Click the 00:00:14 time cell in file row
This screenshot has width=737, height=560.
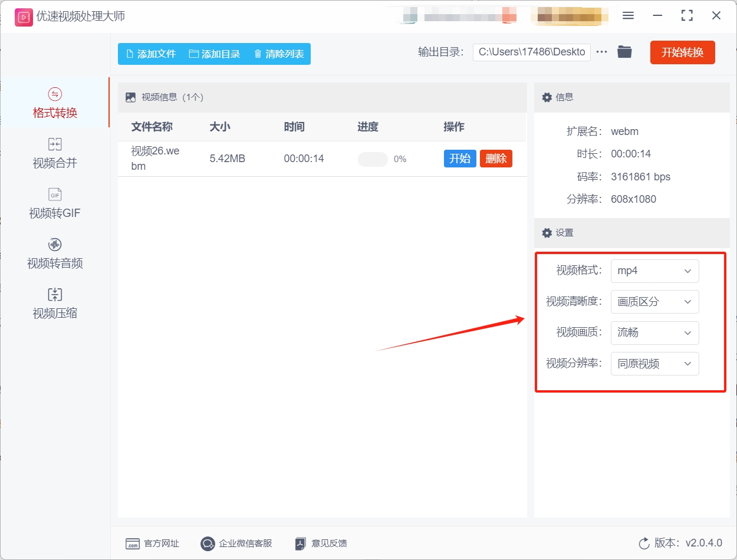(x=304, y=159)
